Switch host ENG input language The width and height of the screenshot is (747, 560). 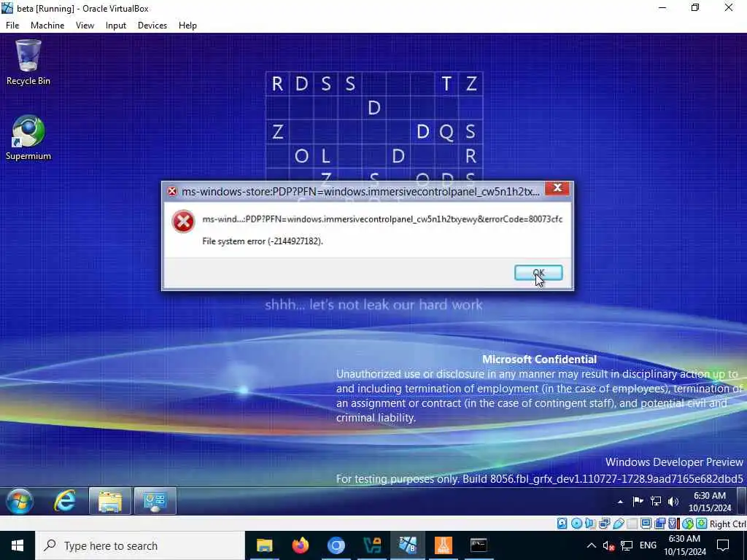pos(648,545)
